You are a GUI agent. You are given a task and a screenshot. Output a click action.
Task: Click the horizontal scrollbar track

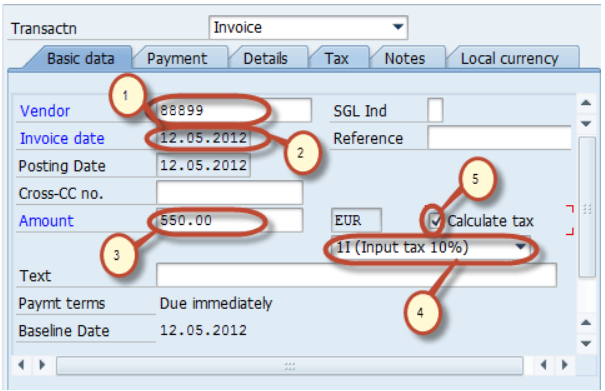click(289, 365)
